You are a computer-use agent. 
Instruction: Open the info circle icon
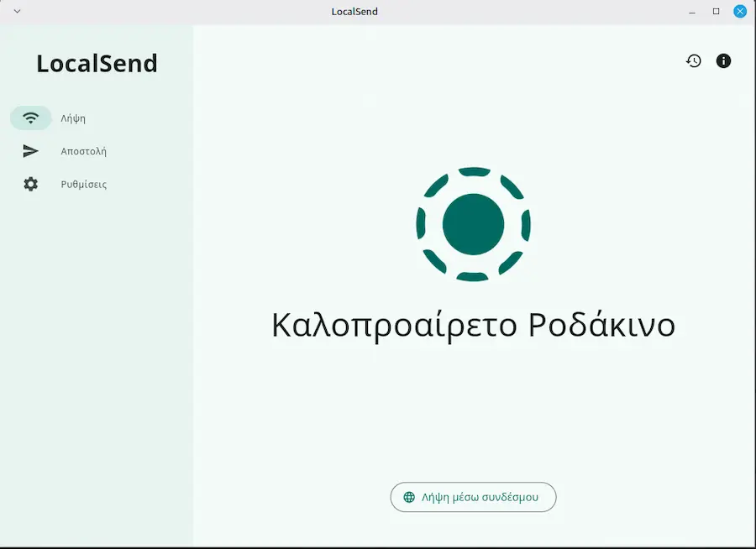(723, 60)
